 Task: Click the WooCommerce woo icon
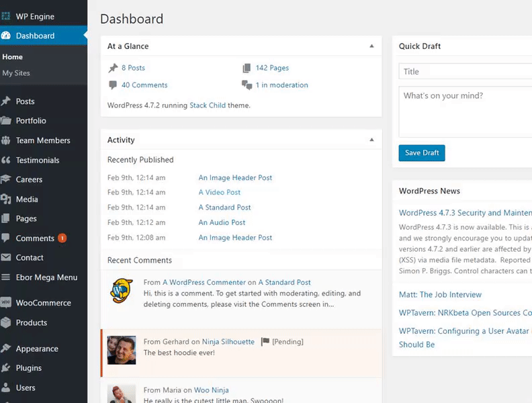pyautogui.click(x=6, y=303)
